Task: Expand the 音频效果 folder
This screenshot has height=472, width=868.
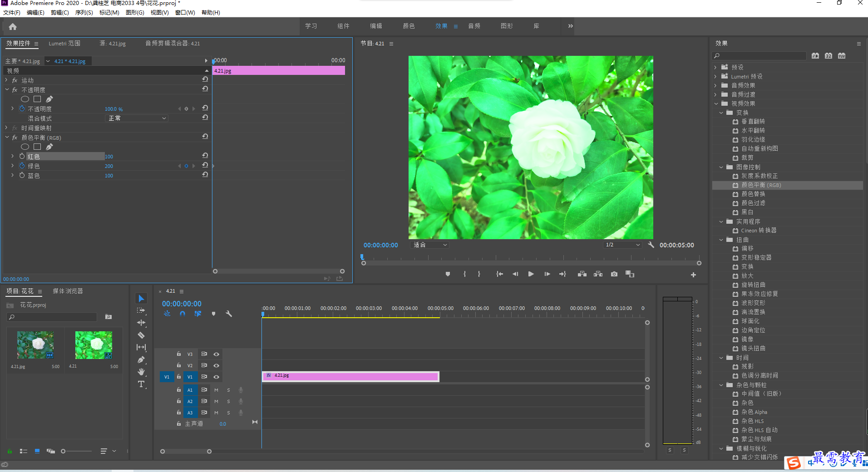Action: 715,85
